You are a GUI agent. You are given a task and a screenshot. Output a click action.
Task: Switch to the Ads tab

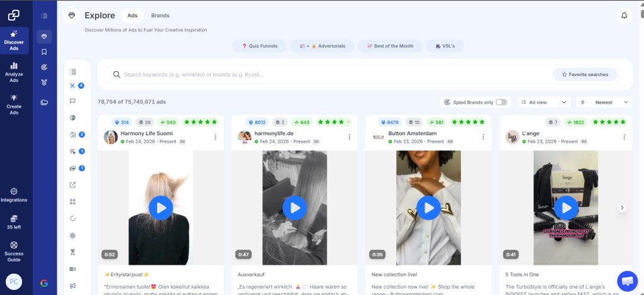[x=132, y=16]
